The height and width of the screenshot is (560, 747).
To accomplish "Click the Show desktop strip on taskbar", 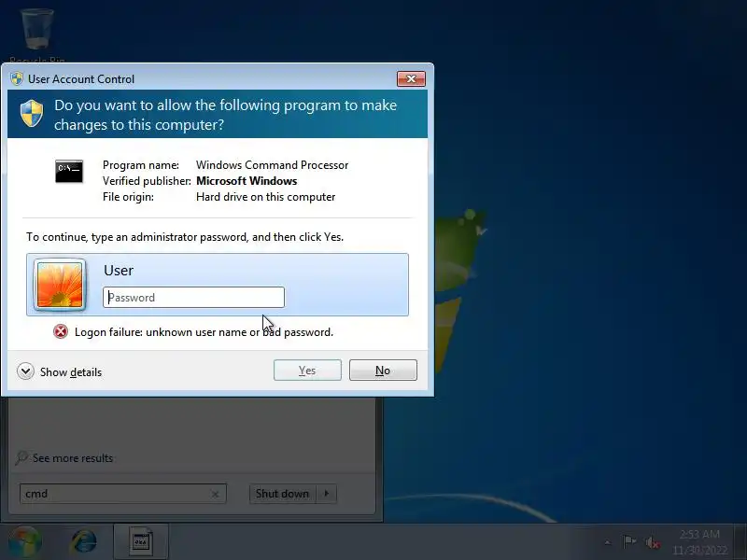I will pos(742,542).
